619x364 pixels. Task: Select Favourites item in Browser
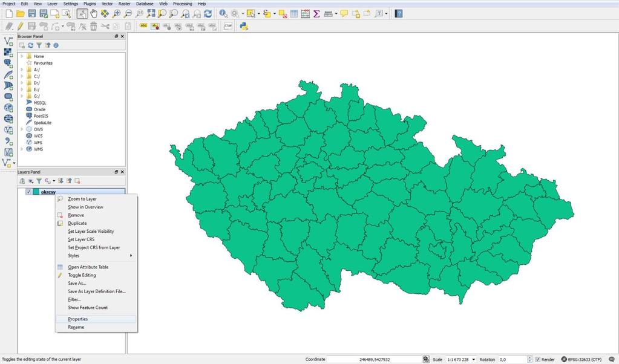[x=42, y=63]
